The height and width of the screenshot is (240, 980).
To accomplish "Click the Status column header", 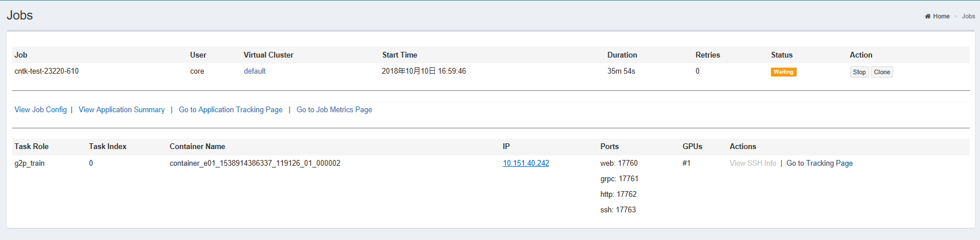I will click(x=782, y=55).
